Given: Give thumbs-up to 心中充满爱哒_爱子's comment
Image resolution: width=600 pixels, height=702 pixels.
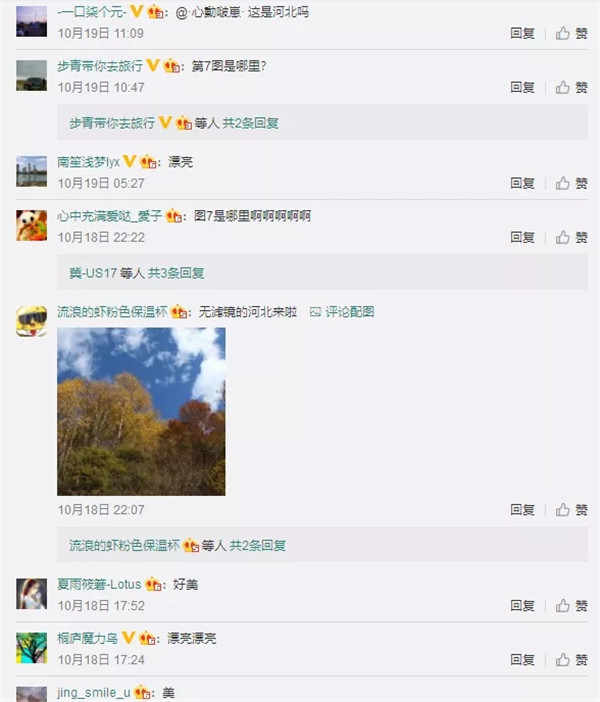Looking at the screenshot, I should (571, 237).
